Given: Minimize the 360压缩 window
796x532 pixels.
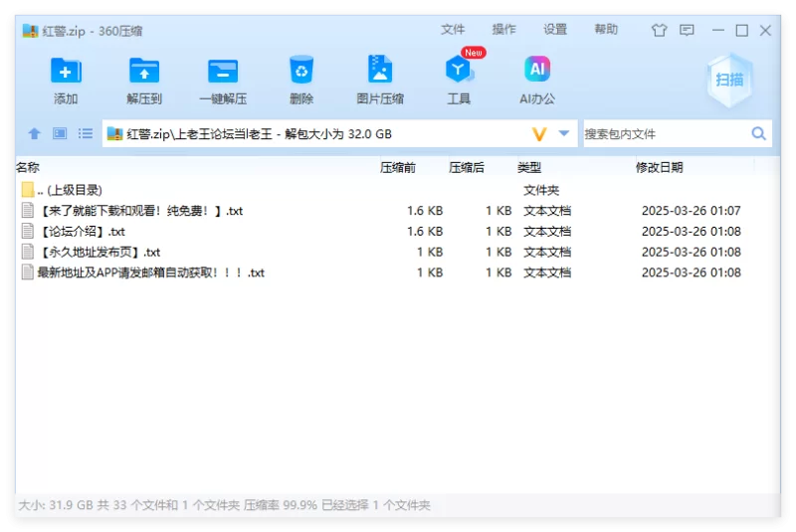Looking at the screenshot, I should pyautogui.click(x=717, y=31).
